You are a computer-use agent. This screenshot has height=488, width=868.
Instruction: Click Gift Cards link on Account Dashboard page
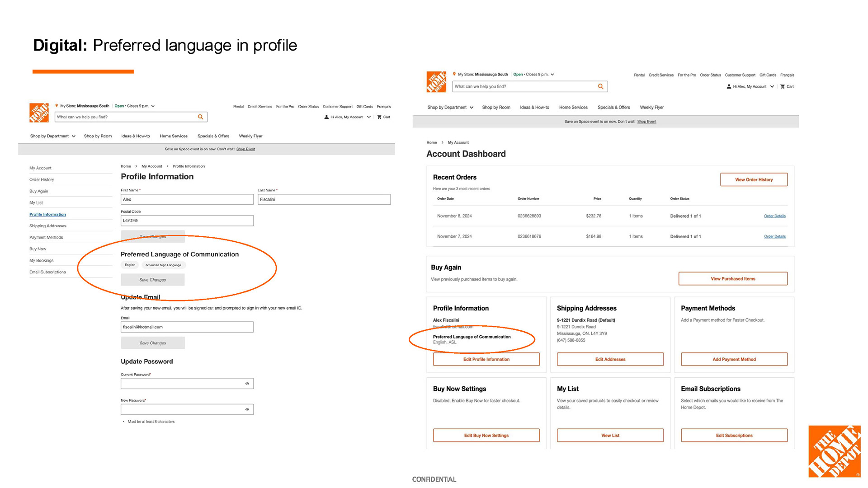point(768,75)
